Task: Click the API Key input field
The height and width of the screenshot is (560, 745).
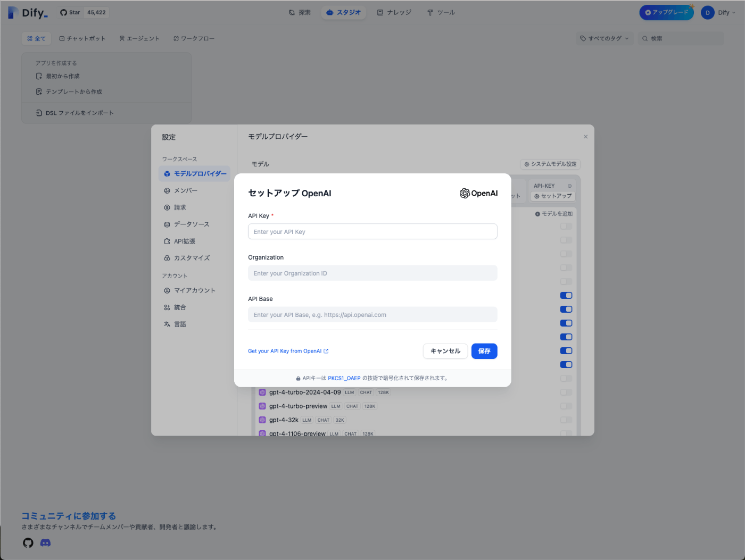Action: [372, 231]
